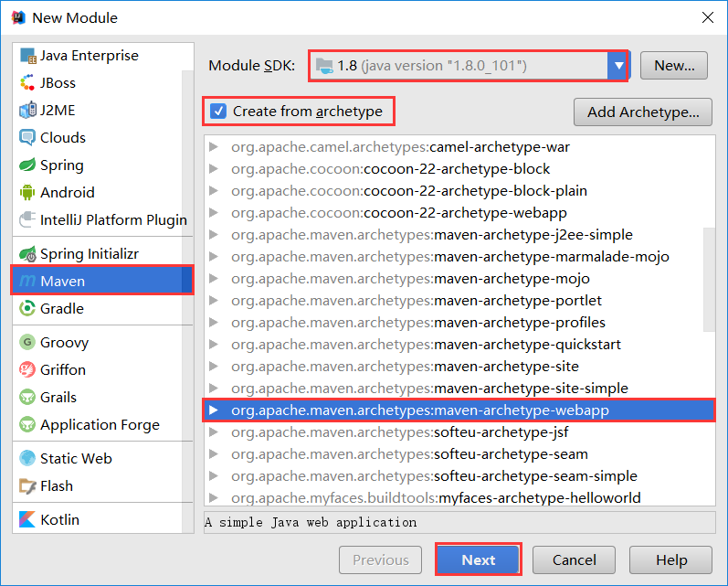728x586 pixels.
Task: Expand cocoon-22-archetype-webapp node
Action: (214, 212)
